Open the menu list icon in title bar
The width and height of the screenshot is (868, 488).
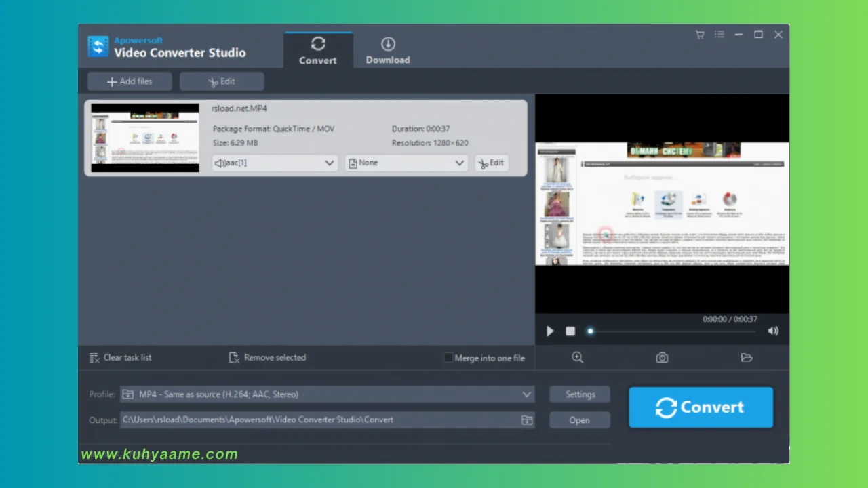pos(719,35)
